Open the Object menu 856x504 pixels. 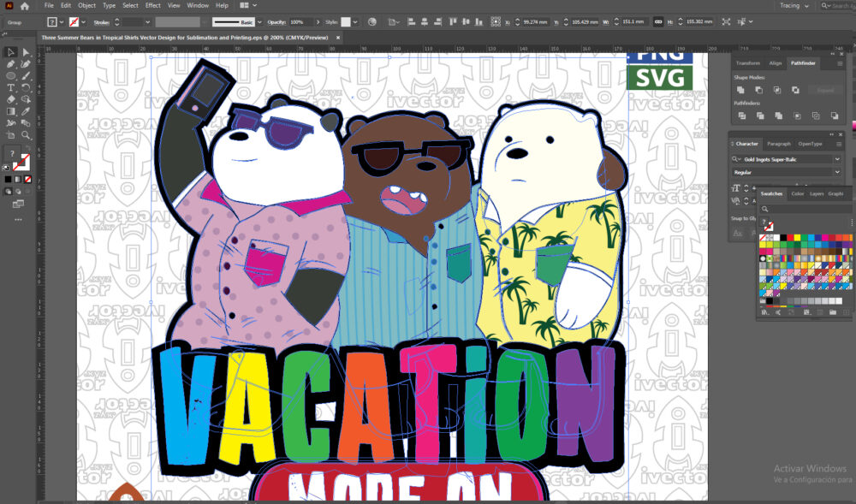tap(86, 5)
